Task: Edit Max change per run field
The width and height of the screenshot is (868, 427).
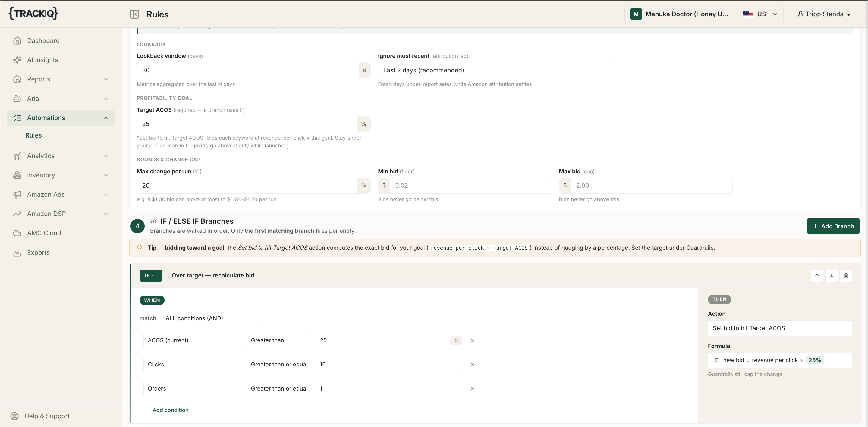Action: pyautogui.click(x=247, y=185)
